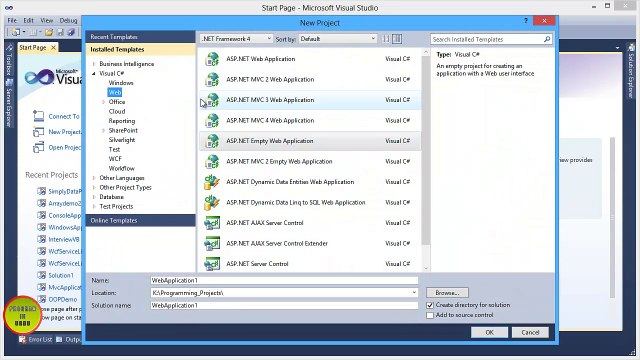Open the Online Templates section
Viewport: 640px width, 360px height.
tap(140, 220)
